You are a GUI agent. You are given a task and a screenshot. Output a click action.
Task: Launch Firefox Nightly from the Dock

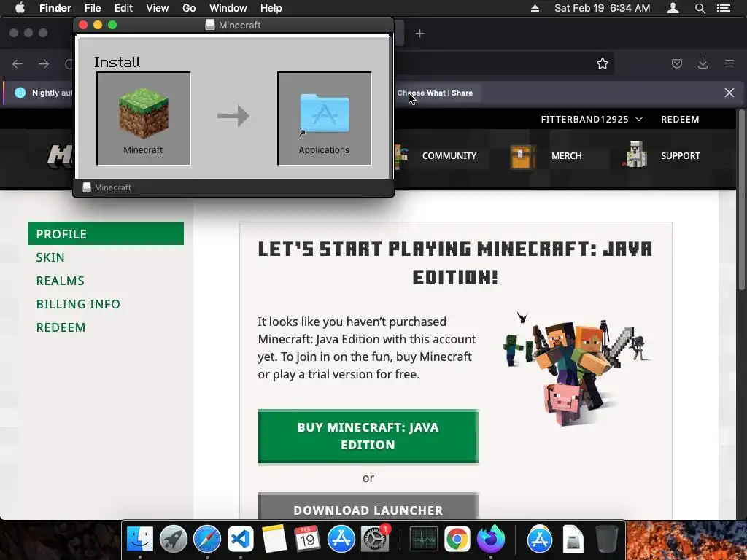coord(491,539)
